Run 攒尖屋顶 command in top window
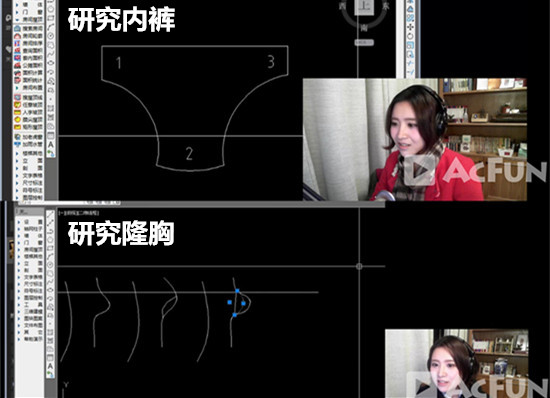 28,119
